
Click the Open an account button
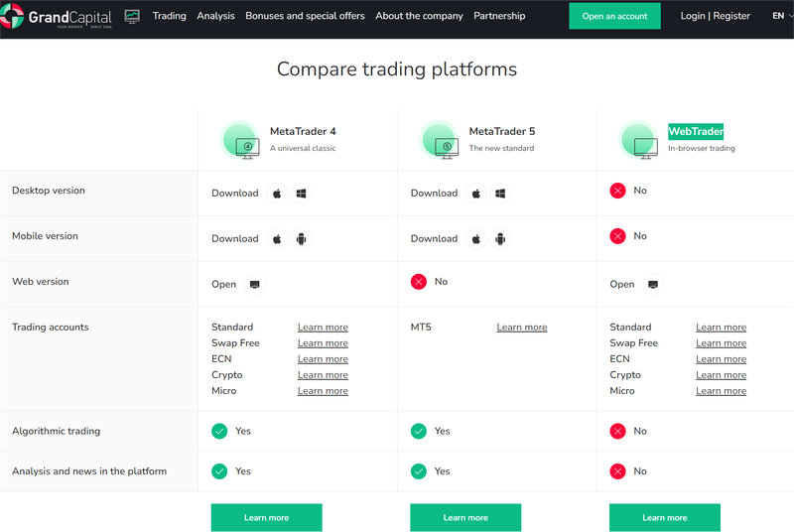click(x=614, y=16)
